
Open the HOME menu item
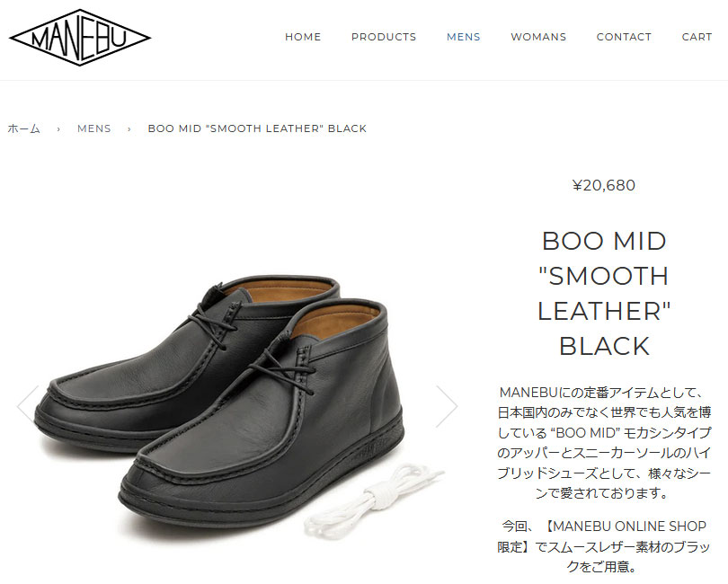[303, 37]
